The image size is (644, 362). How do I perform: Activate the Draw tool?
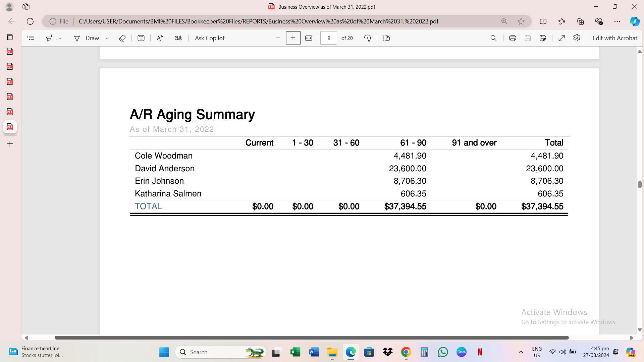pyautogui.click(x=86, y=38)
